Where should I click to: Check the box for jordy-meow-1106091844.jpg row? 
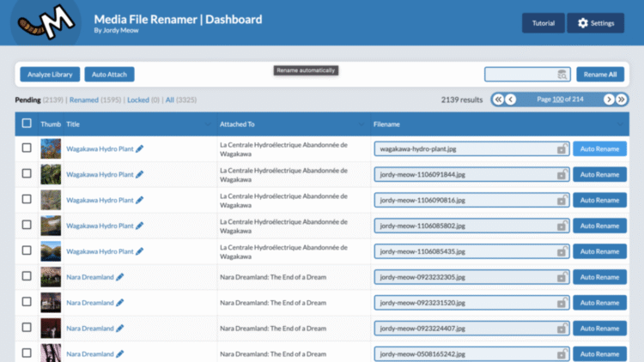27,173
